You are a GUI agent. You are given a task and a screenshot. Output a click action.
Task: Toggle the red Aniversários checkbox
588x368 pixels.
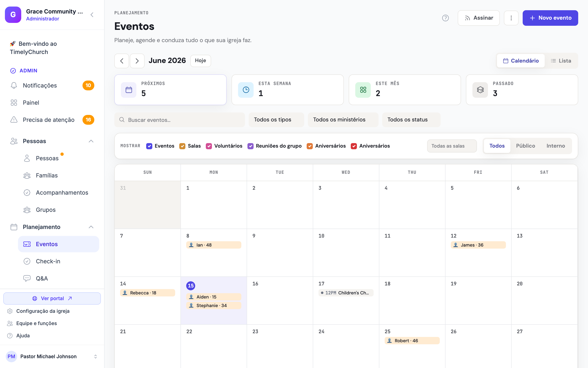pyautogui.click(x=354, y=146)
